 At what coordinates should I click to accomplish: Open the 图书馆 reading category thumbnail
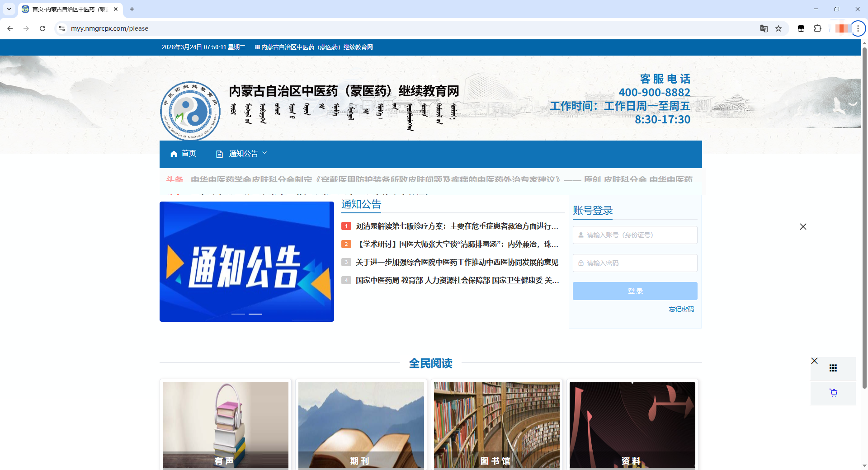coord(497,425)
